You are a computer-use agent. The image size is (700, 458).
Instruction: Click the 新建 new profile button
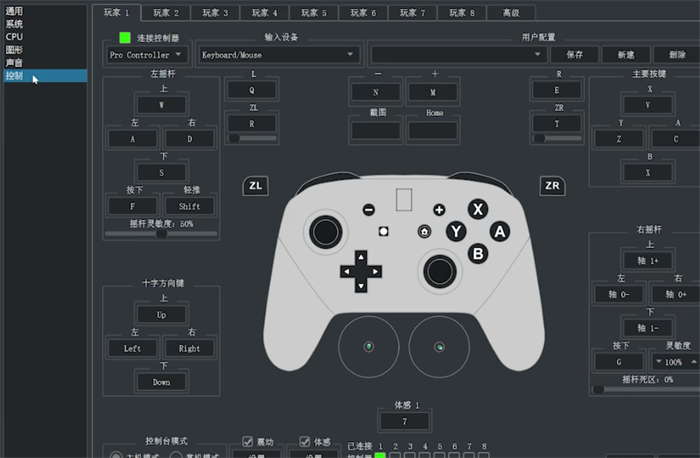tap(626, 55)
